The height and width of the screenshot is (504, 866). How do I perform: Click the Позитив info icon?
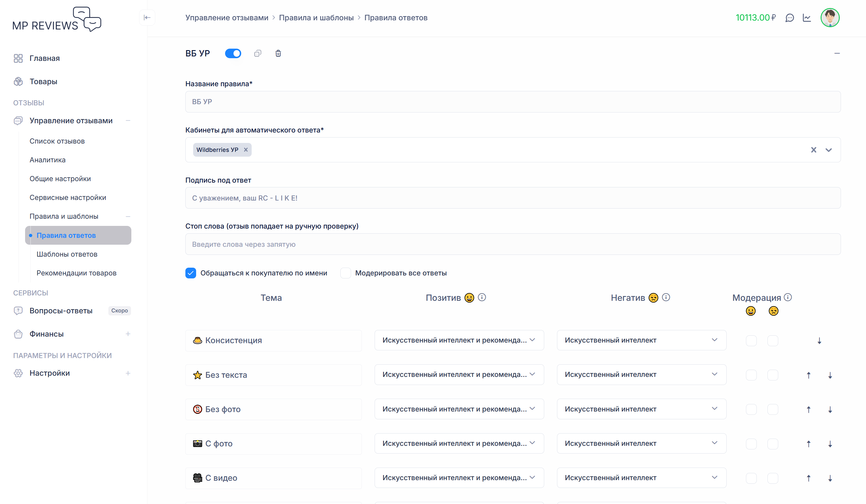(482, 297)
